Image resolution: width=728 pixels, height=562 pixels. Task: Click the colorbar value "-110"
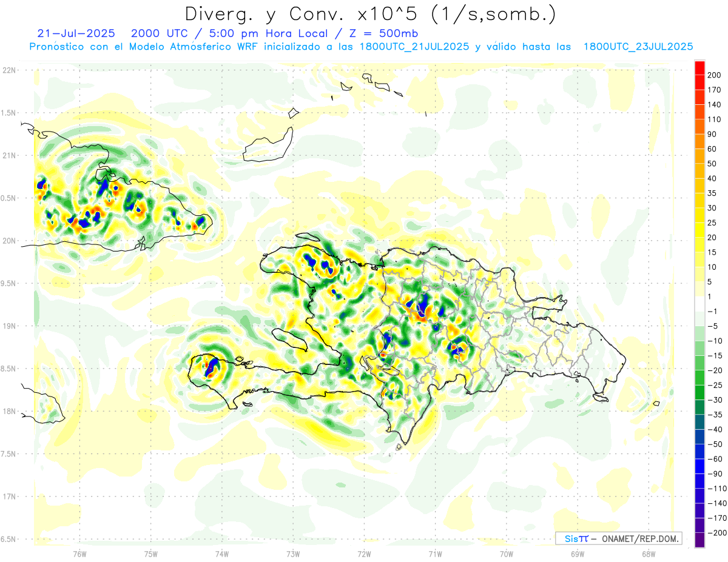point(718,488)
